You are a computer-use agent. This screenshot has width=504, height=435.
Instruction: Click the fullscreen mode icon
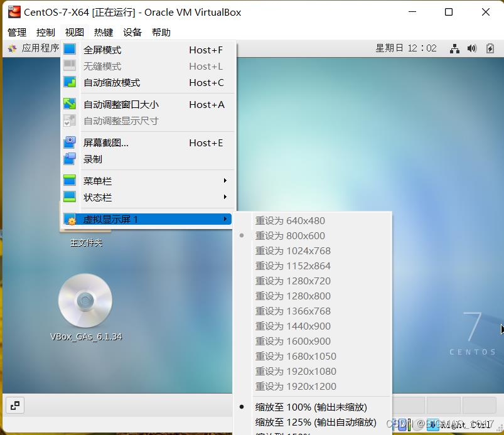click(70, 49)
